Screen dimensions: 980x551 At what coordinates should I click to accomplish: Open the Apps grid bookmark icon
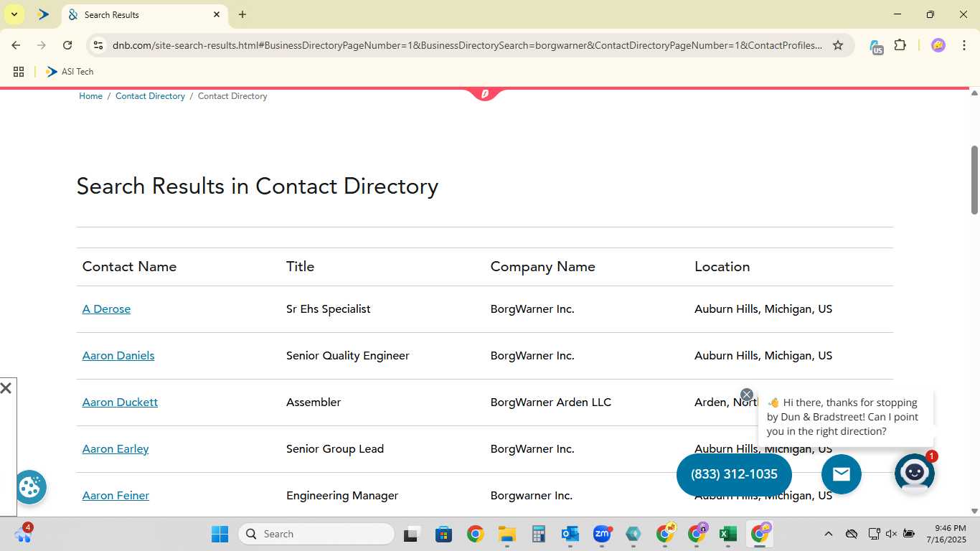(19, 72)
